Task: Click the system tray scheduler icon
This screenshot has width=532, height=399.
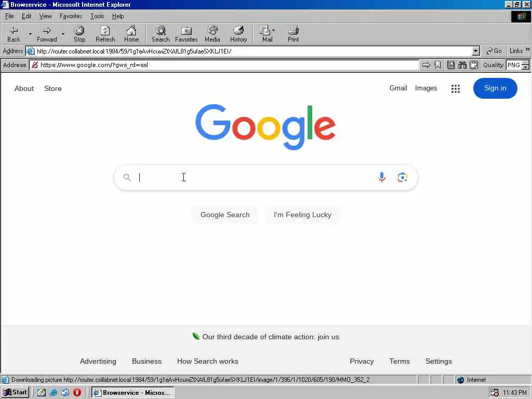Action: tap(495, 392)
